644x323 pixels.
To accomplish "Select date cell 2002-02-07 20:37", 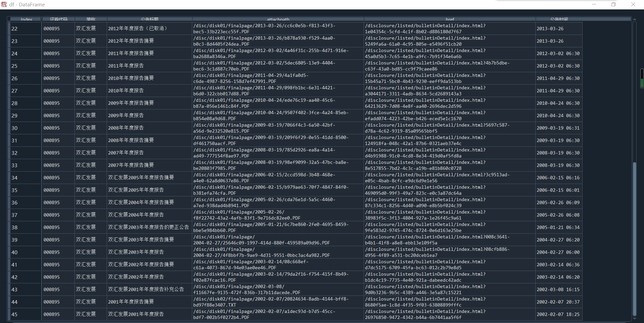I will point(559,302).
